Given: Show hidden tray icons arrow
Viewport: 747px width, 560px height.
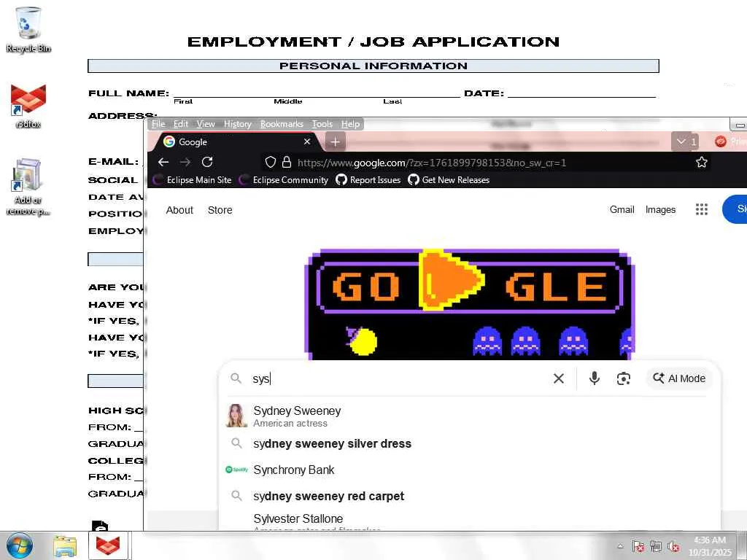Looking at the screenshot, I should [x=620, y=546].
